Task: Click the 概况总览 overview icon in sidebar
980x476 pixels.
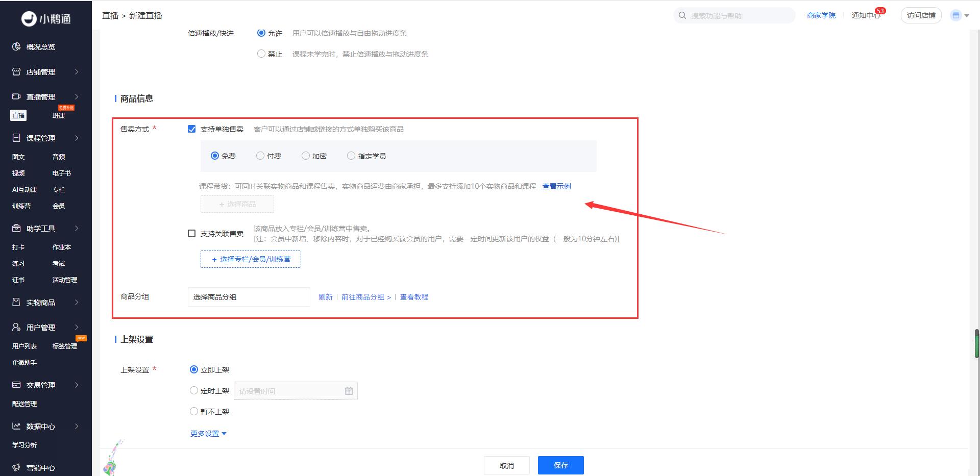Action: click(16, 47)
